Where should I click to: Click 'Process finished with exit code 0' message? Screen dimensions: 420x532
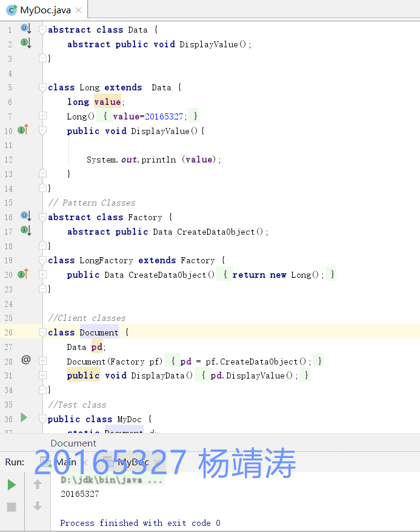(141, 523)
